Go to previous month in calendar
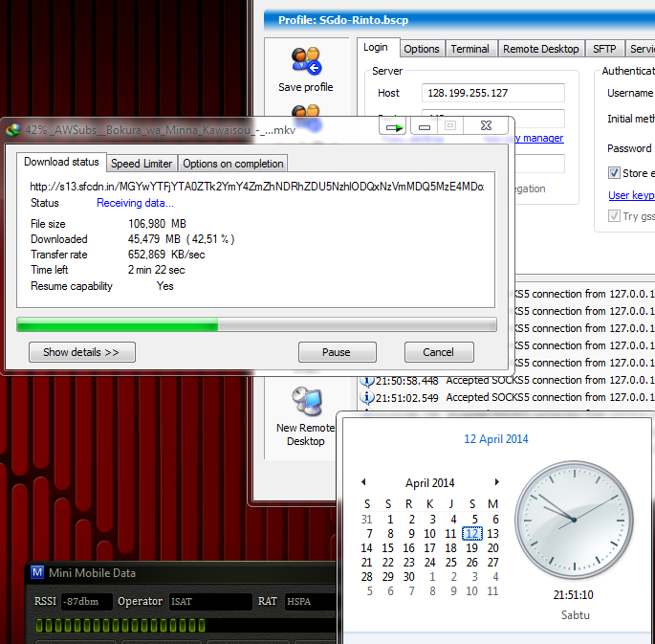The width and height of the screenshot is (655, 644). (364, 482)
